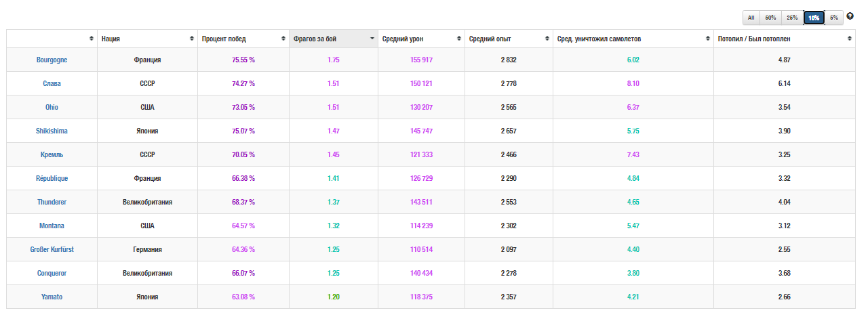Click sort arrows in Средний опыт header
Image resolution: width=868 pixels, height=319 pixels.
tap(547, 39)
